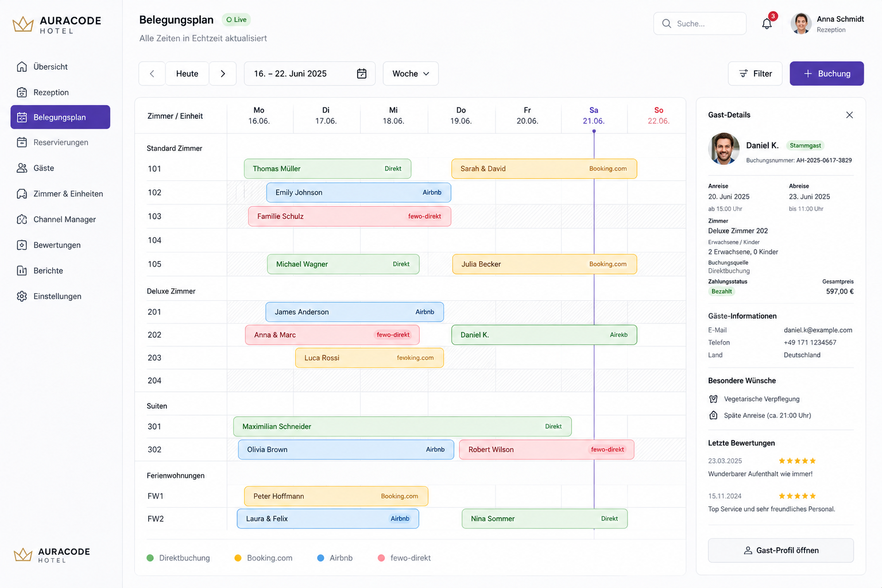
Task: Click the Reservierungen calendar icon
Action: pos(22,142)
